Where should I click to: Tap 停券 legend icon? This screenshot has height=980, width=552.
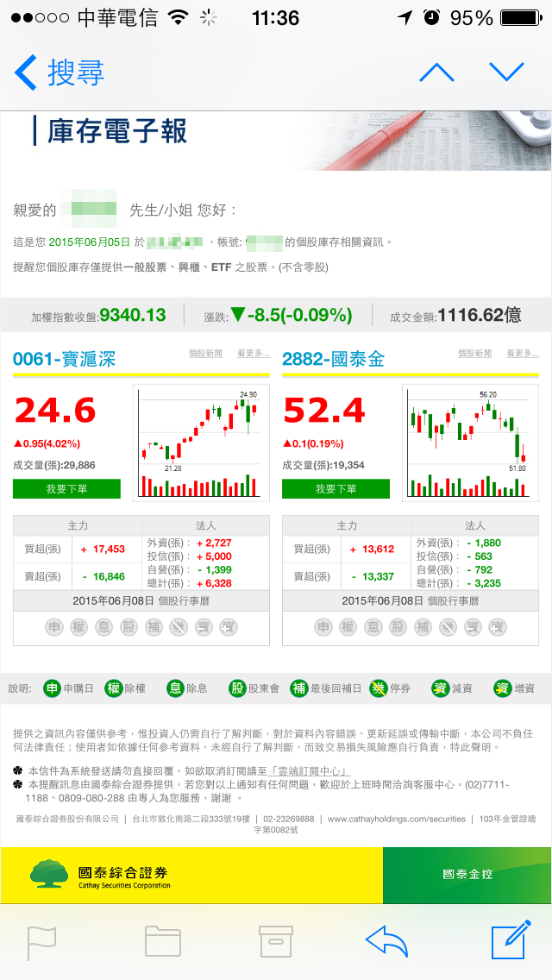[x=379, y=688]
